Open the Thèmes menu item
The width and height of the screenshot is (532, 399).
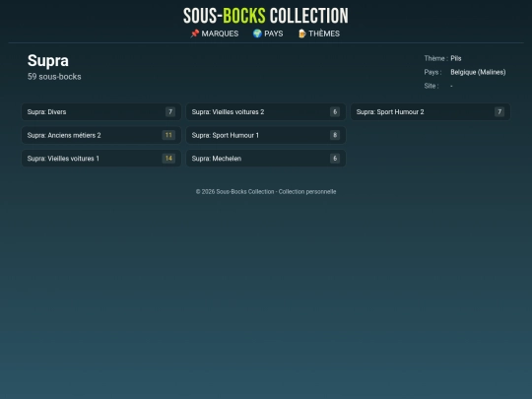click(318, 33)
